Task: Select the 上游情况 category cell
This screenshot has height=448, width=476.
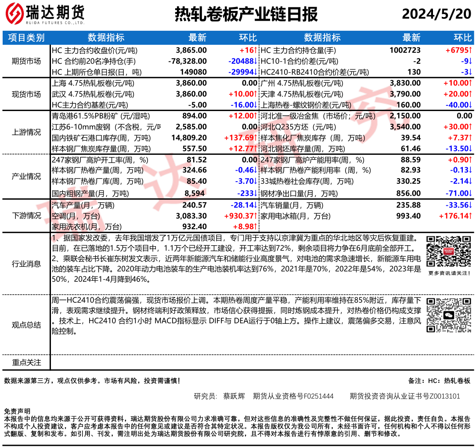Action: 26,132
